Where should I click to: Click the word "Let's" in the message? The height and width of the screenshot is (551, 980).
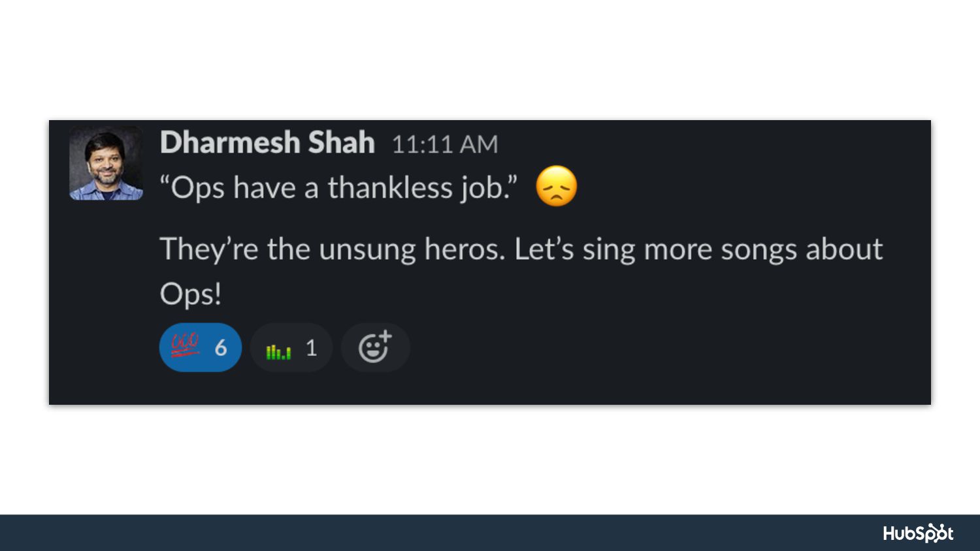pos(544,249)
